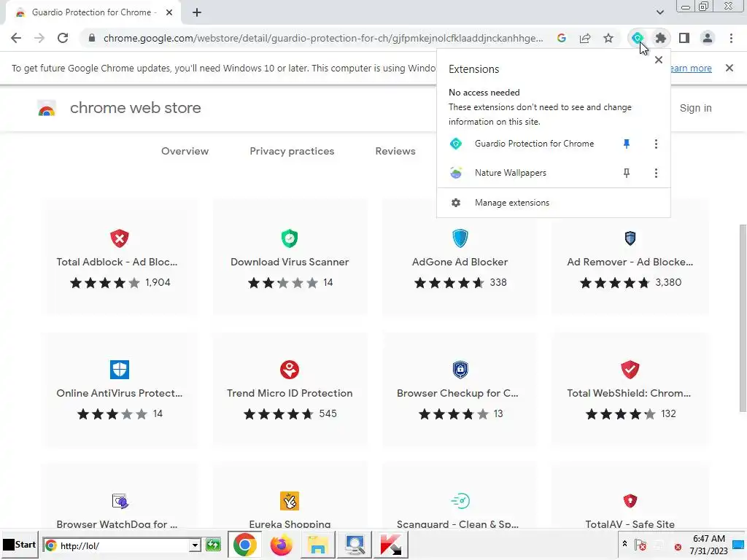Click the taskbar address Go button

(214, 545)
